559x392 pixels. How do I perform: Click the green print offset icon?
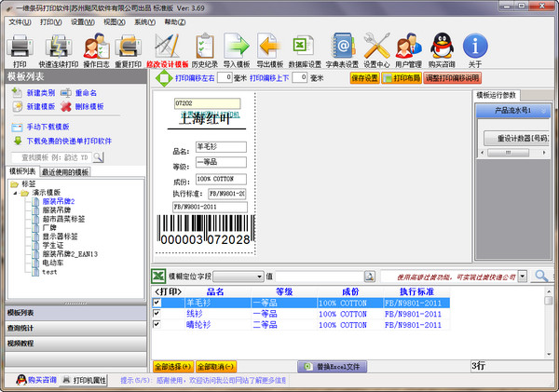coord(164,78)
